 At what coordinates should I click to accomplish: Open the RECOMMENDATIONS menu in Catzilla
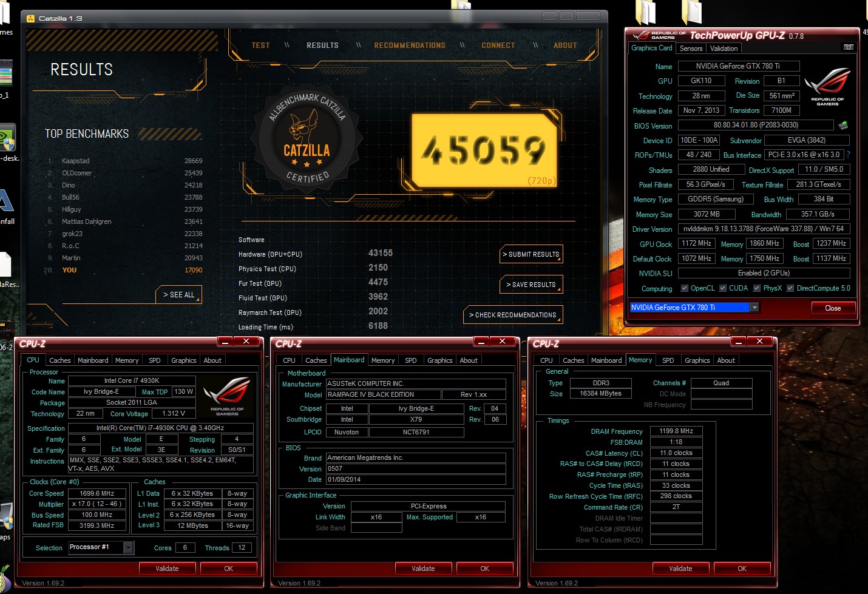pyautogui.click(x=410, y=46)
